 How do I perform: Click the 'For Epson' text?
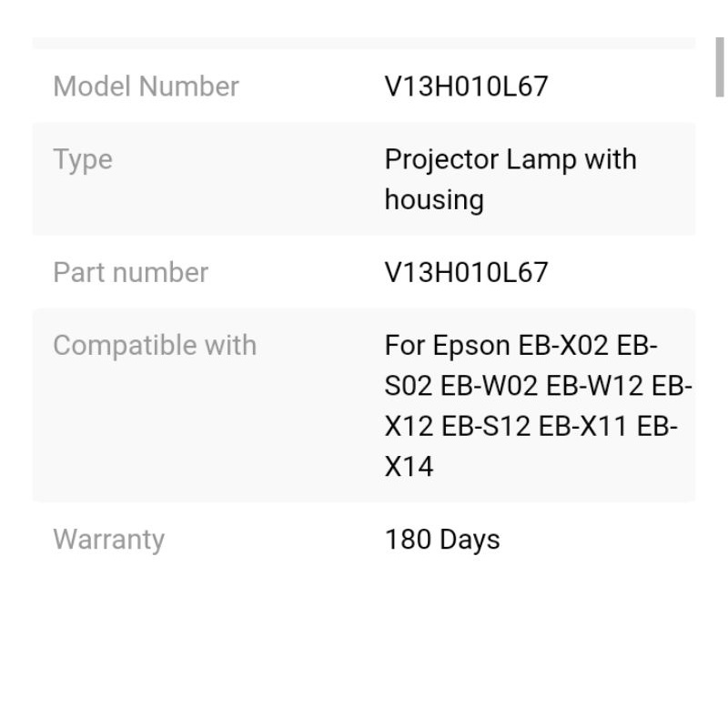coord(447,346)
